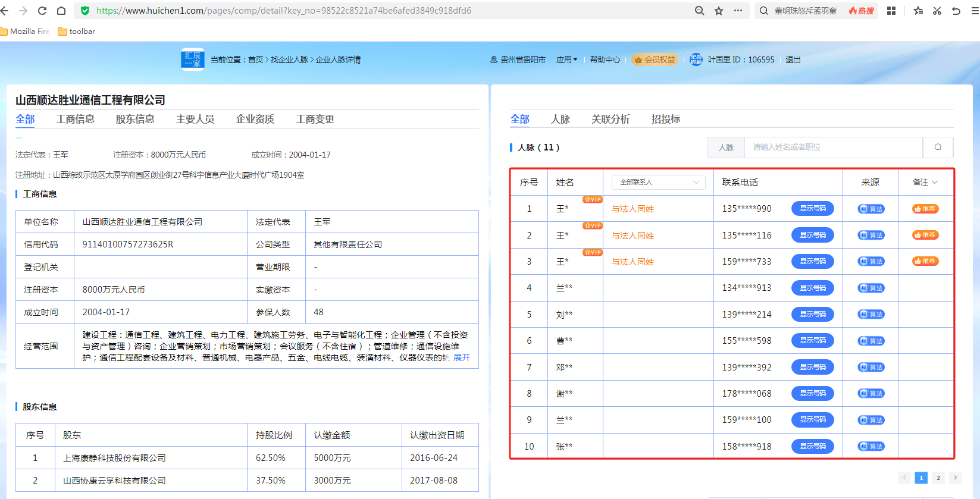The height and width of the screenshot is (499, 980).
Task: Click the browser forward arrow
Action: 23,11
